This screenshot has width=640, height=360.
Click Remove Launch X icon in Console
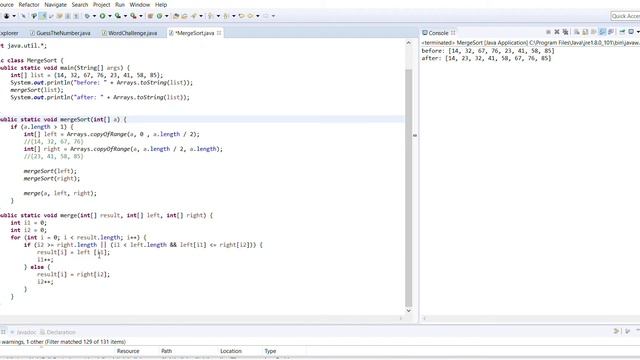557,32
